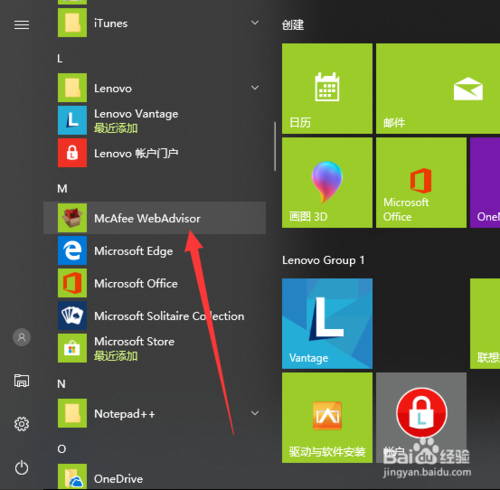
Task: Open Microsoft Store app entry
Action: (155, 348)
